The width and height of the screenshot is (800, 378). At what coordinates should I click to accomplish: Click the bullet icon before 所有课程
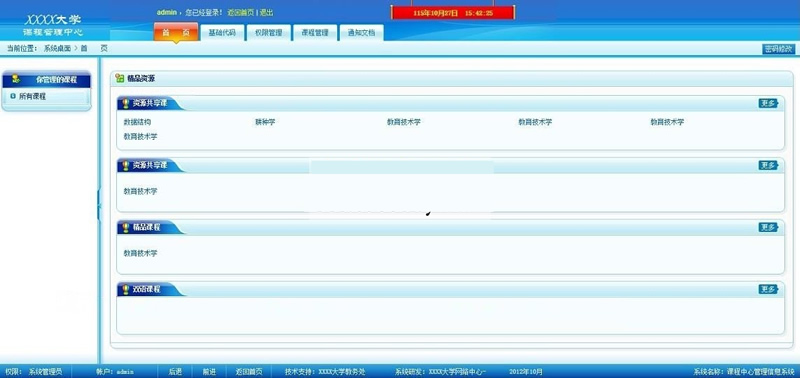[13, 95]
